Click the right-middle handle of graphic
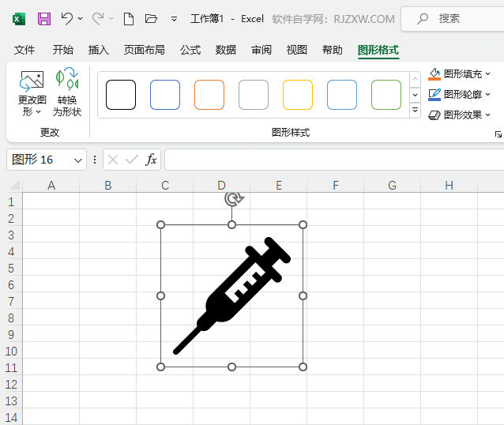The width and height of the screenshot is (504, 425). 303,295
